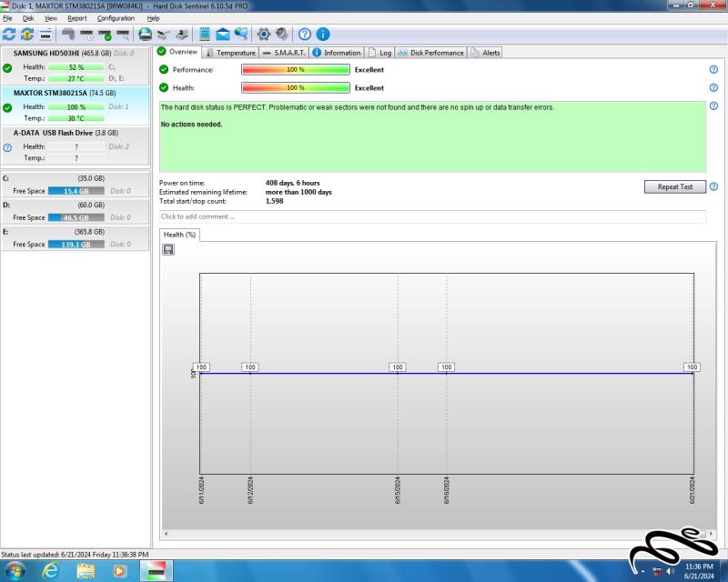
Task: Click the power on time '408 days, 6 hours'
Action: coord(292,183)
